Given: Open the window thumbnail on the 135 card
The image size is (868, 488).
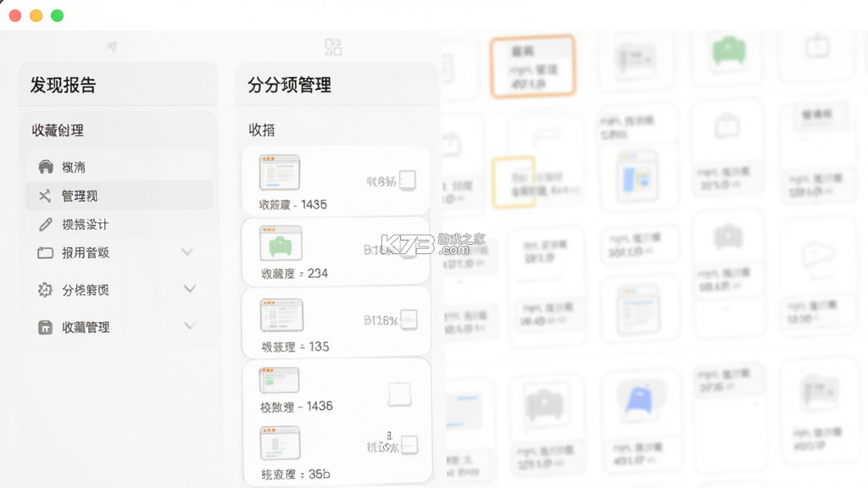Looking at the screenshot, I should pos(281,315).
